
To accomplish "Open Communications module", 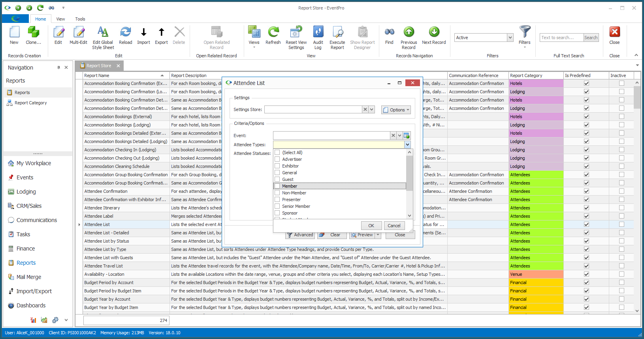I will (x=37, y=220).
